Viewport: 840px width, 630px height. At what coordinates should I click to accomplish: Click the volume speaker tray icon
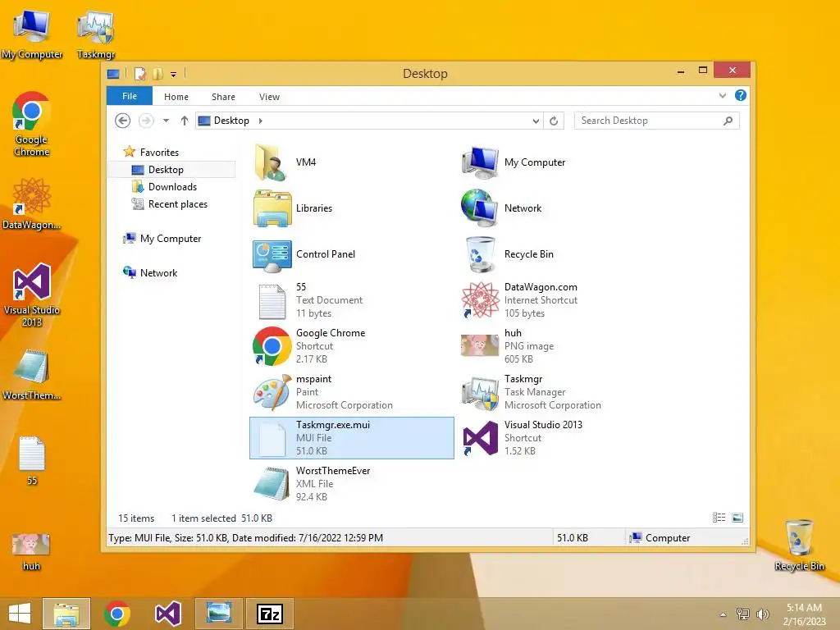(x=762, y=614)
